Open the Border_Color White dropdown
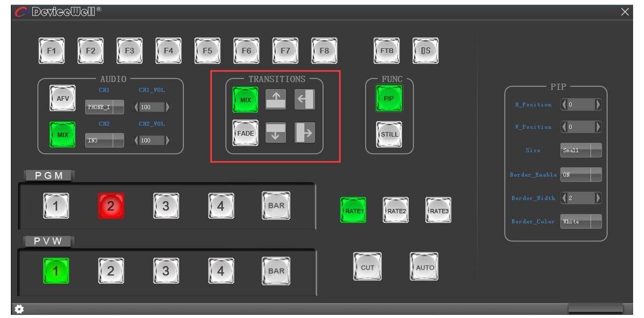644x318 pixels. click(581, 221)
